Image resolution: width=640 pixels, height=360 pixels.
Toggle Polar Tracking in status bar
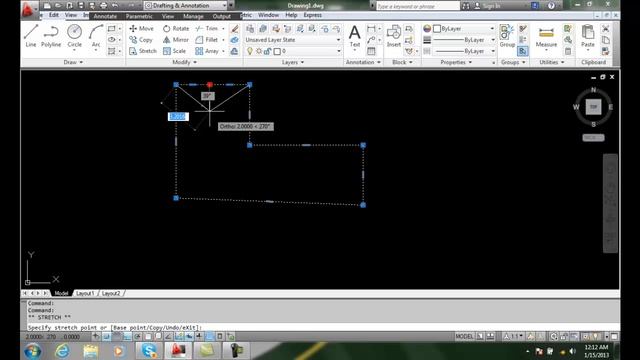138,337
